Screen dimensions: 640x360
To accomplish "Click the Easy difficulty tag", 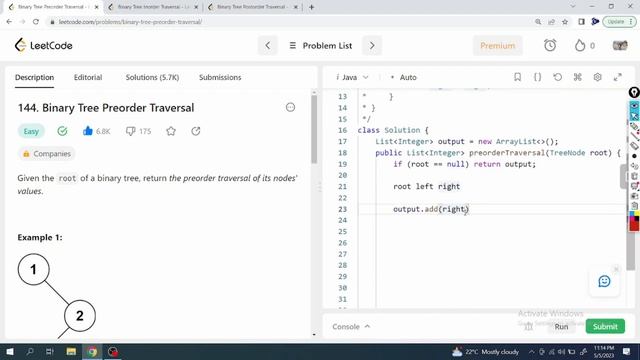I will point(31,131).
